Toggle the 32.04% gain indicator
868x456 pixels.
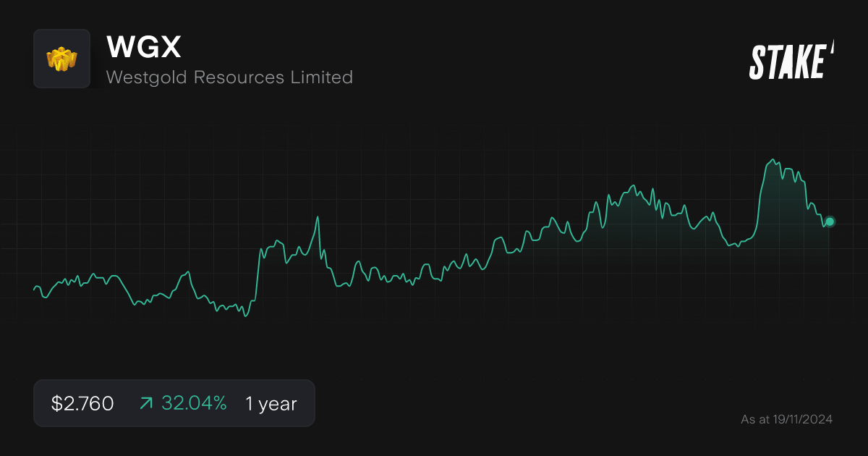tap(193, 403)
